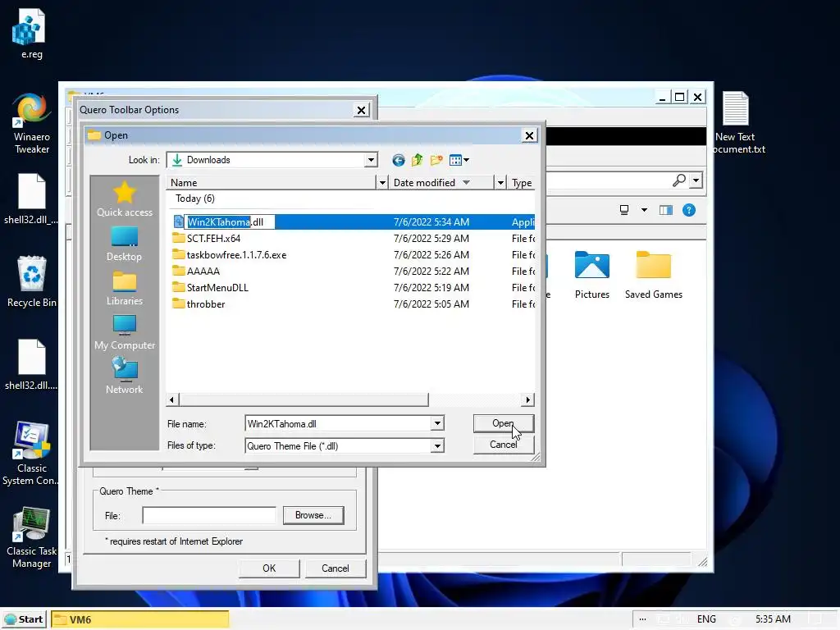Create new folder icon in Open dialog
The width and height of the screenshot is (840, 630).
pos(436,160)
